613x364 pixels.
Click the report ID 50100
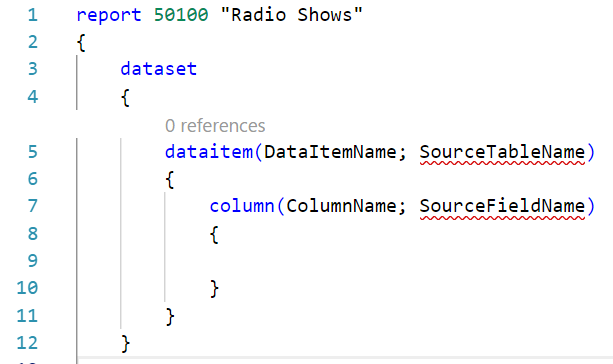(x=181, y=15)
